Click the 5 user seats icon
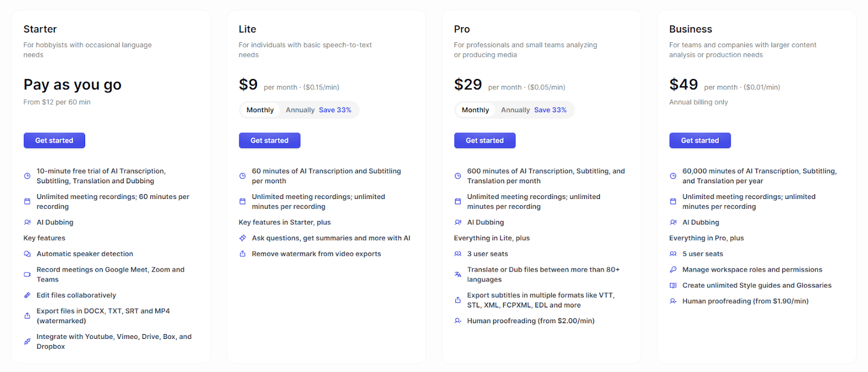This screenshot has width=868, height=372. pyautogui.click(x=673, y=254)
